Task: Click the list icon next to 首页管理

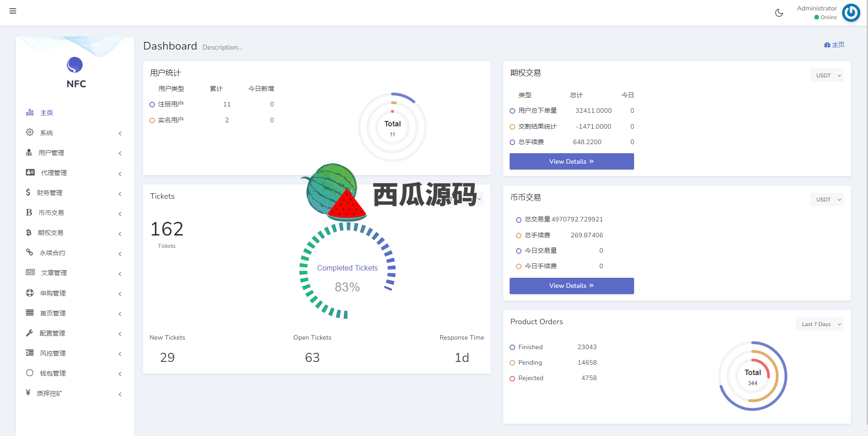Action: coord(30,313)
